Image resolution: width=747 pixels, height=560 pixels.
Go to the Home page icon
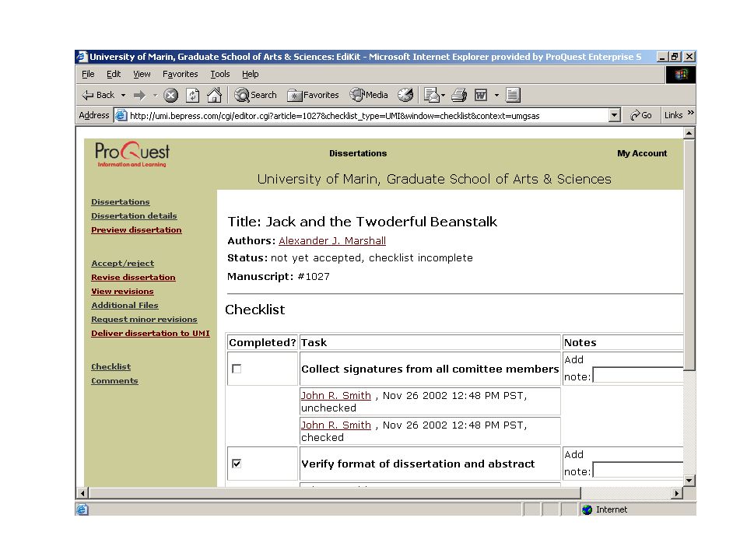click(215, 95)
